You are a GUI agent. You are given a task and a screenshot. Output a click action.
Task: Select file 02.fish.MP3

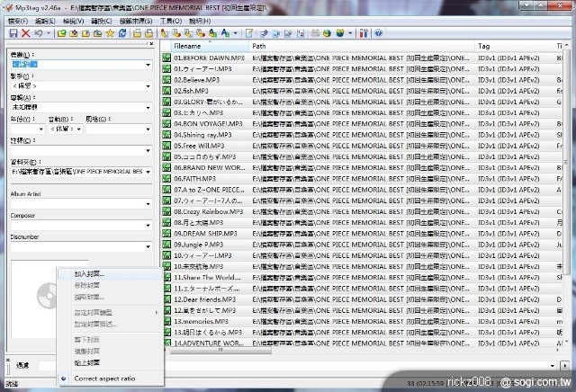point(191,91)
